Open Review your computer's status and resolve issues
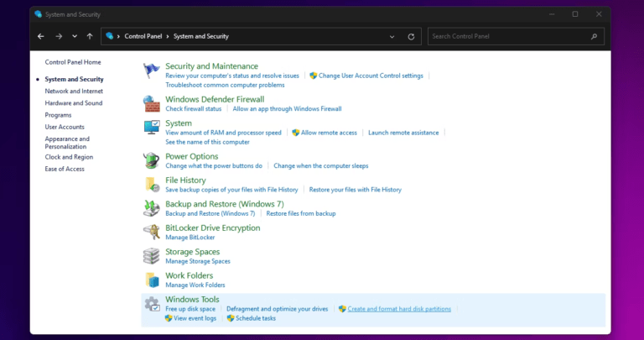The height and width of the screenshot is (340, 644). [232, 76]
